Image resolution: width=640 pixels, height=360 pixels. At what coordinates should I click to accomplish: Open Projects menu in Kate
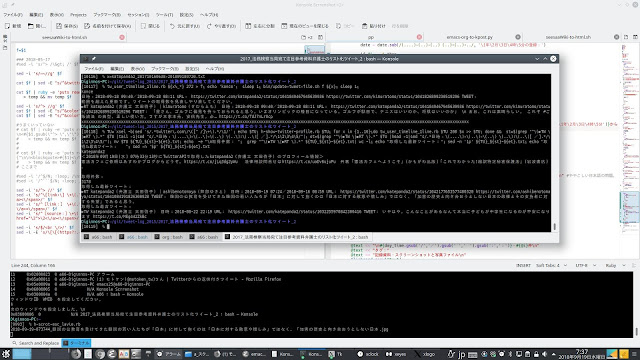point(78,15)
